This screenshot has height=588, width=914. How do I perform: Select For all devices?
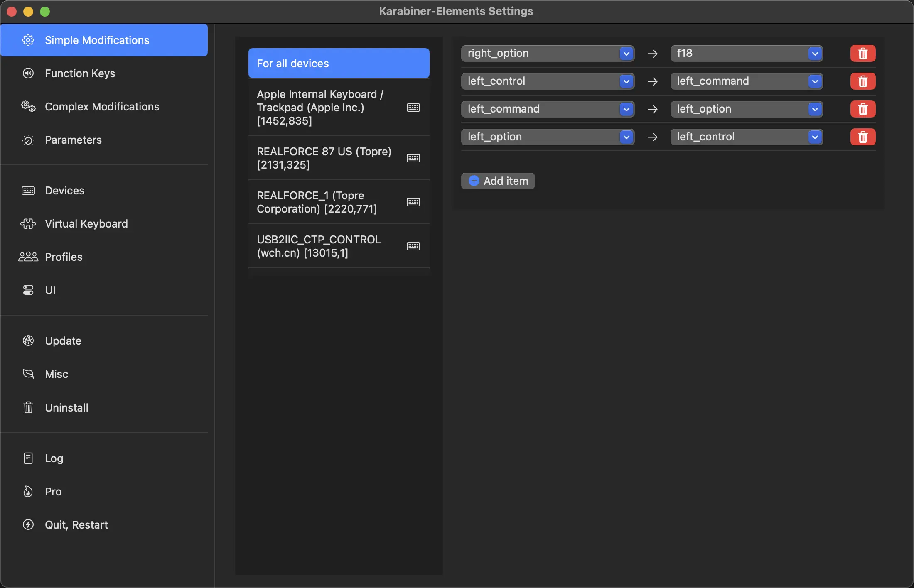[x=339, y=63]
